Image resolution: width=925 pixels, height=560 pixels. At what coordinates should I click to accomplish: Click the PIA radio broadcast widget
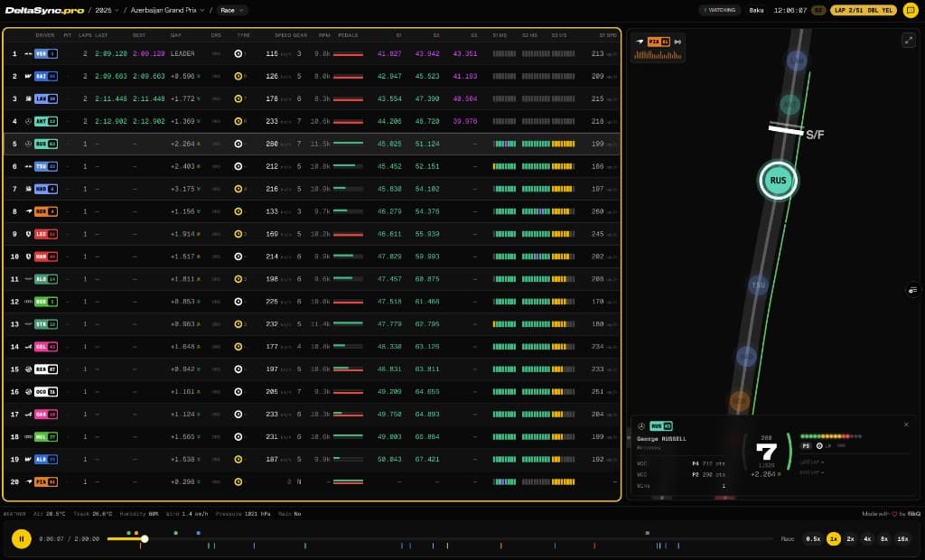click(x=659, y=48)
